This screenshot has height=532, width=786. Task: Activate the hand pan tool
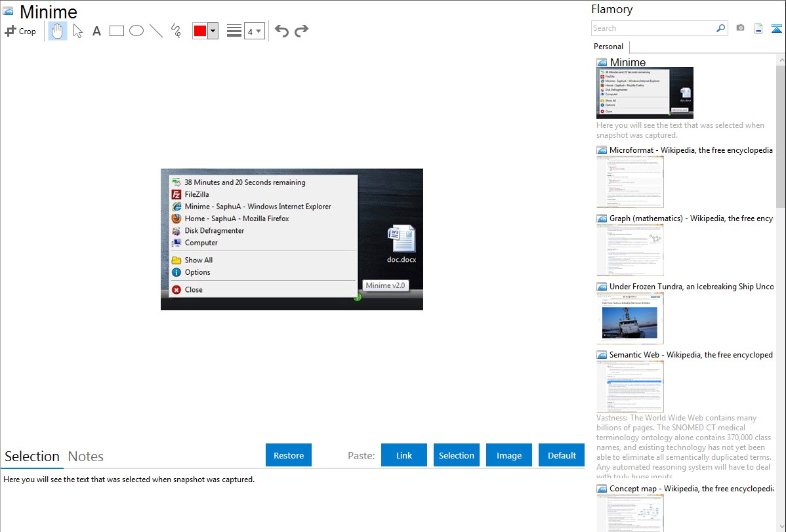(58, 31)
